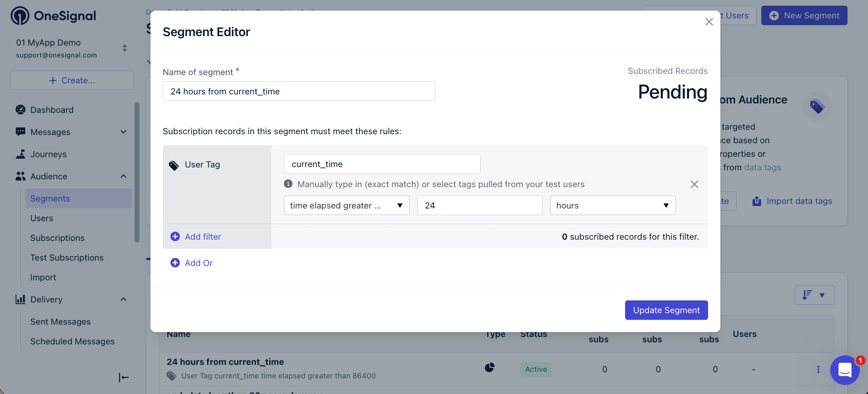868x394 pixels.
Task: Go to Subscriptions in the sidebar
Action: pos(57,238)
